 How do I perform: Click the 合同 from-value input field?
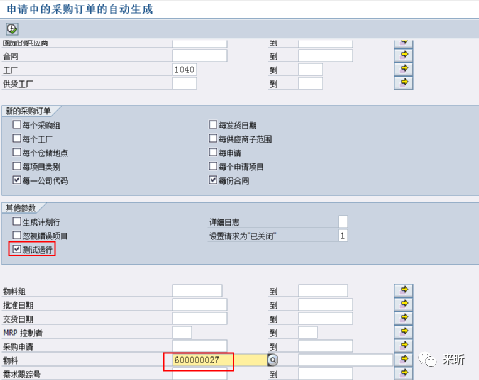pyautogui.click(x=200, y=56)
